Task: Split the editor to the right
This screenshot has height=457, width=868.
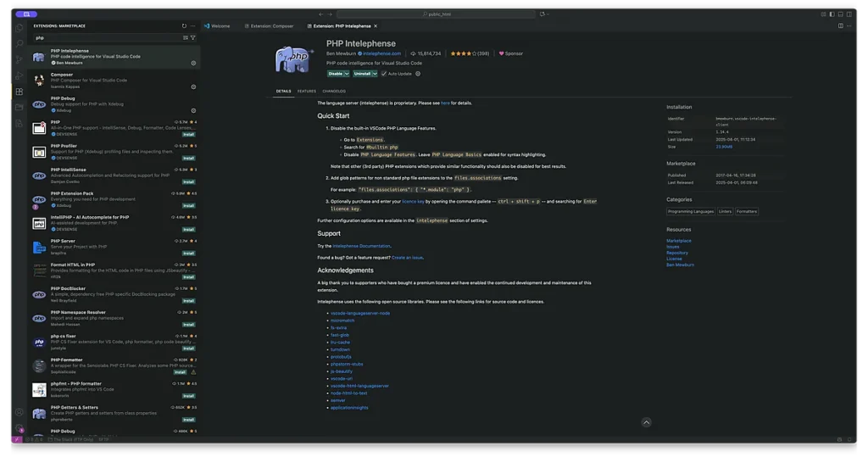Action: (840, 26)
